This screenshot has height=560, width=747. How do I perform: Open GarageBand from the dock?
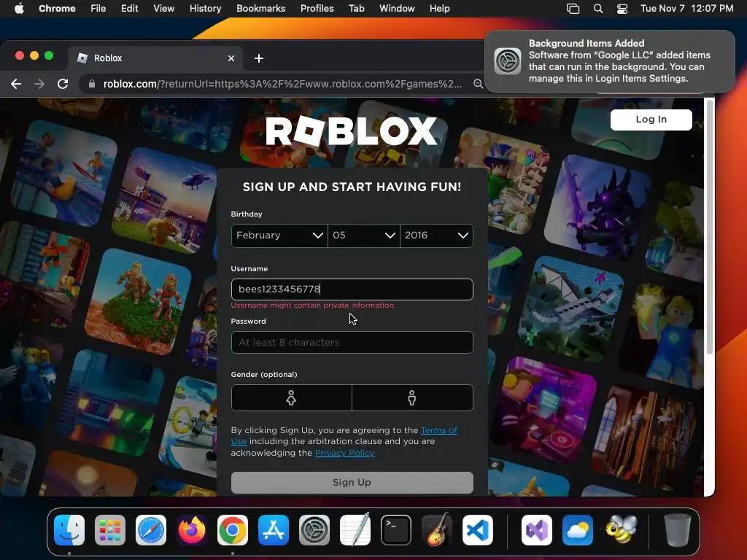tap(437, 530)
